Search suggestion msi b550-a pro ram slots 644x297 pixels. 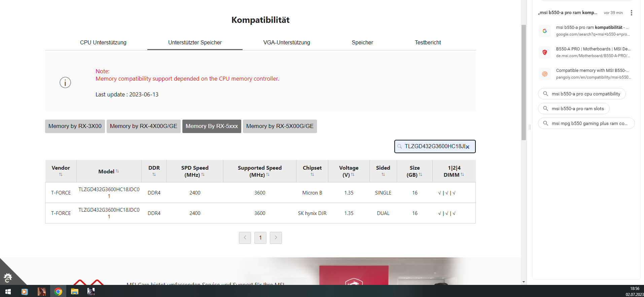[x=574, y=109]
